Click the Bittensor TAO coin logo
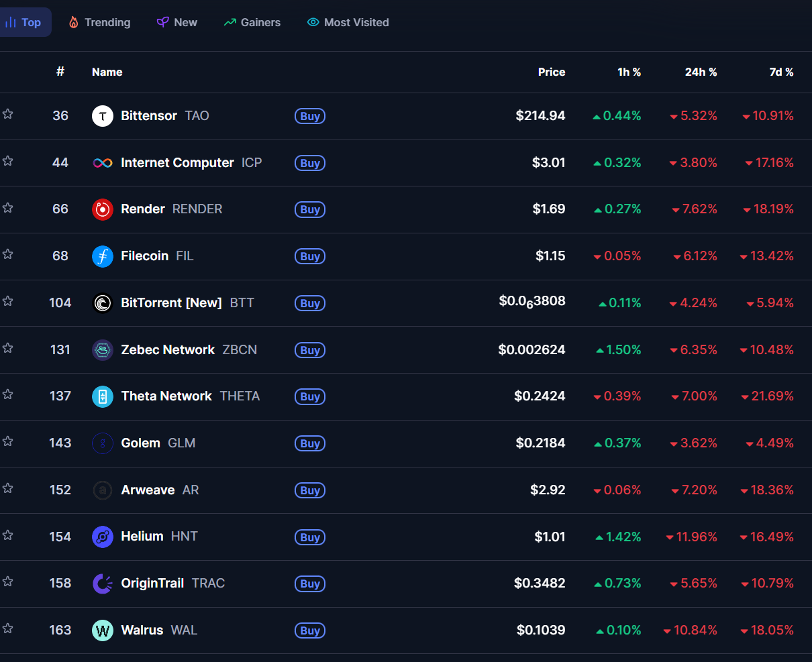The image size is (812, 662). 102,116
